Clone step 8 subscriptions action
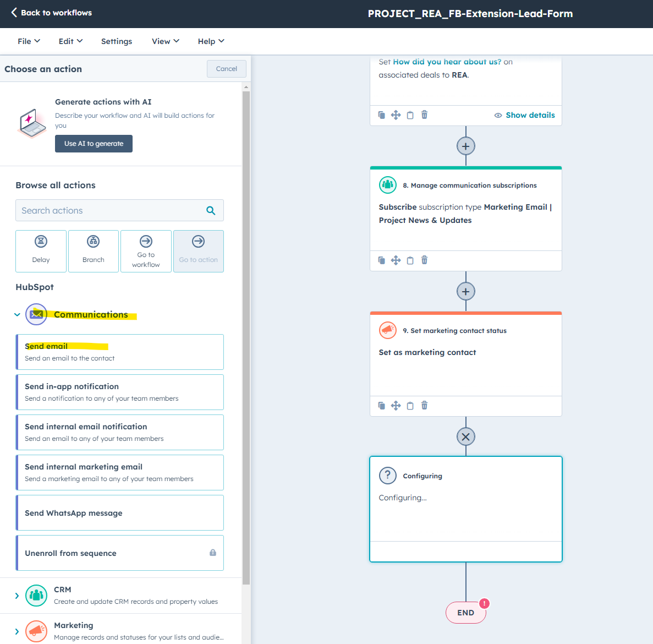The height and width of the screenshot is (644, 653). (x=381, y=260)
